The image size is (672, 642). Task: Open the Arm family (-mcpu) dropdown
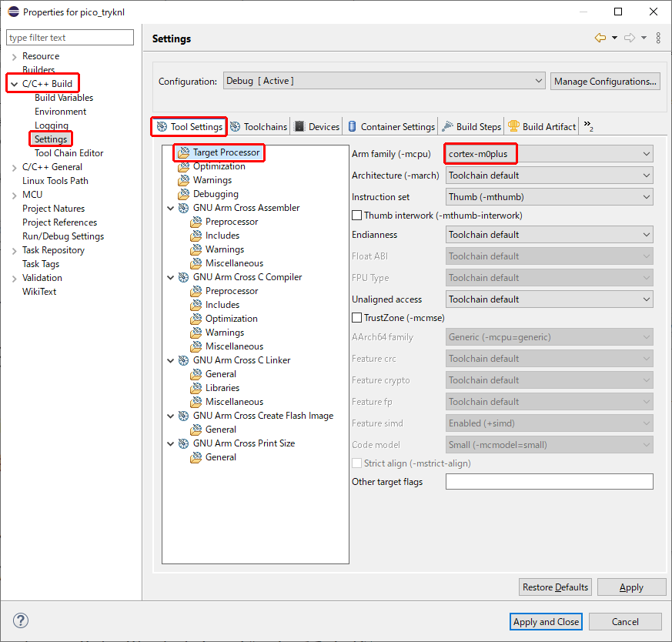pos(549,154)
